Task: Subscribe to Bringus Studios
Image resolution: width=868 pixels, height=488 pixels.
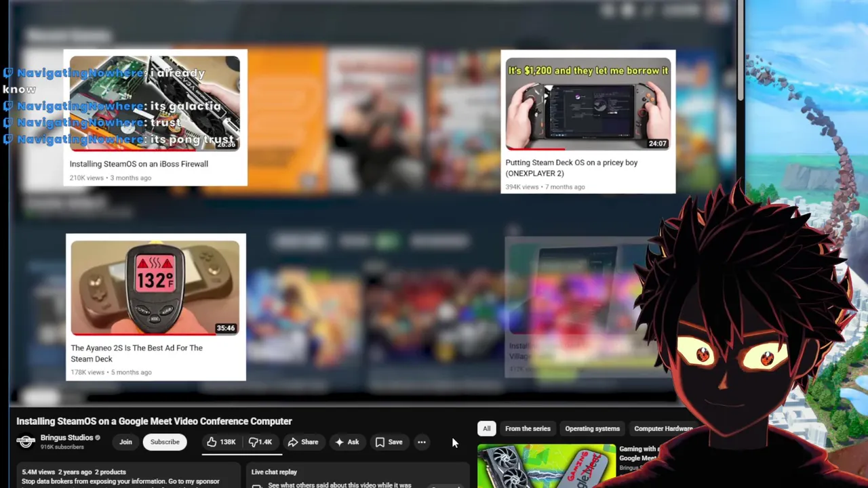Action: pyautogui.click(x=165, y=442)
